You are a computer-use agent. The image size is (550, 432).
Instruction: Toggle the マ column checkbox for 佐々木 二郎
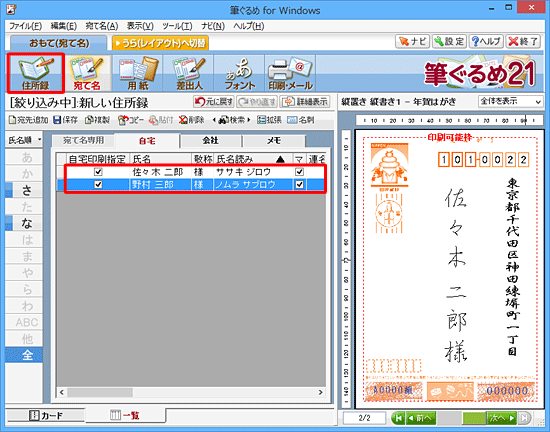pyautogui.click(x=299, y=172)
